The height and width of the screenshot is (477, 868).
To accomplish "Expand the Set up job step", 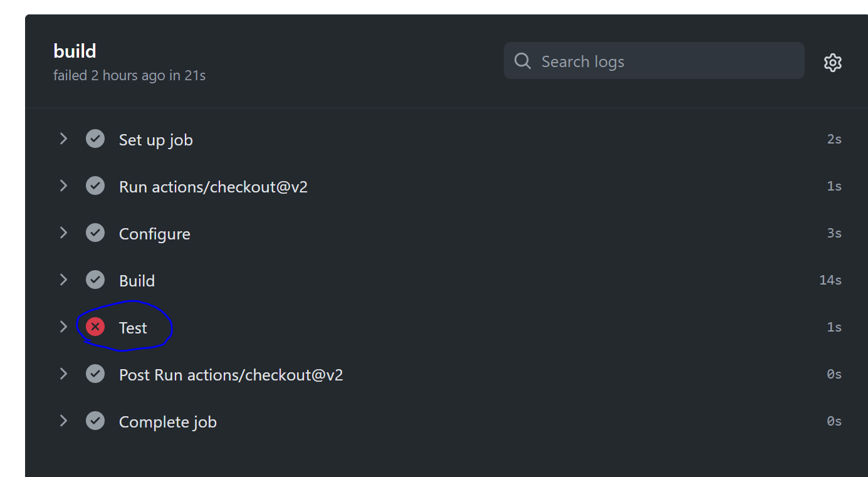I will coord(63,139).
